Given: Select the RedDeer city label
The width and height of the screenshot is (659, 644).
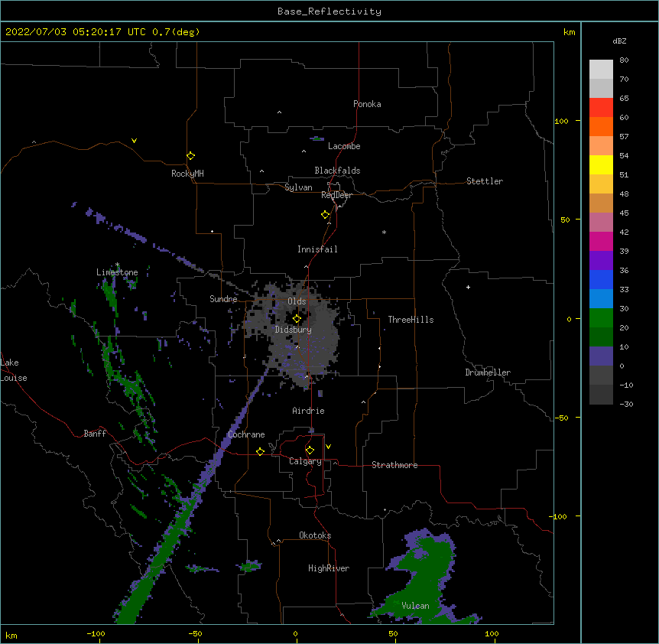Looking at the screenshot, I should click(336, 195).
